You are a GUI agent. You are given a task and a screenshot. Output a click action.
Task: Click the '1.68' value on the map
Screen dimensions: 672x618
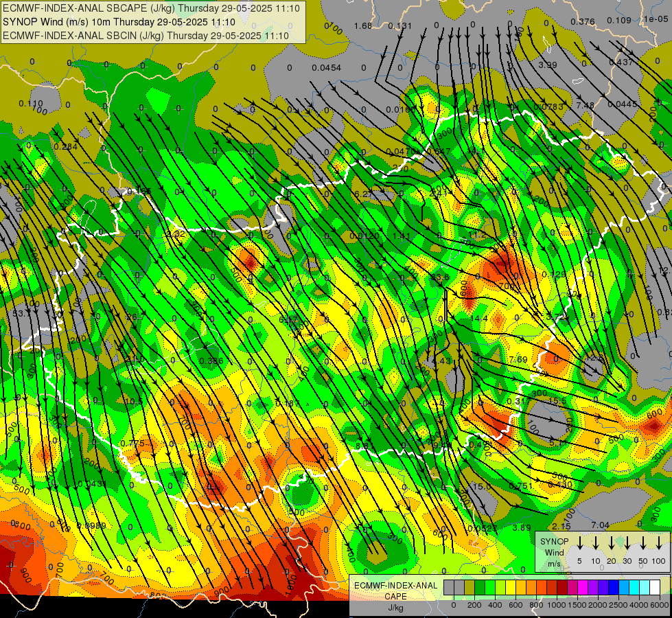tap(362, 26)
